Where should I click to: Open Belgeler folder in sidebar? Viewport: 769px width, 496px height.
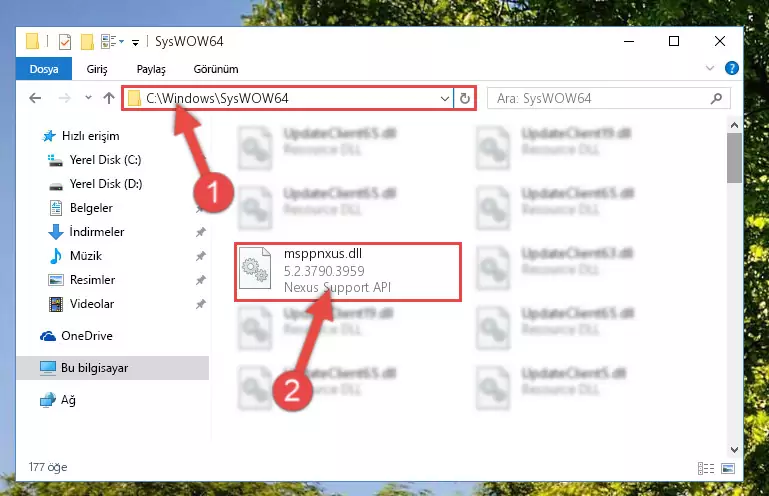(x=81, y=208)
